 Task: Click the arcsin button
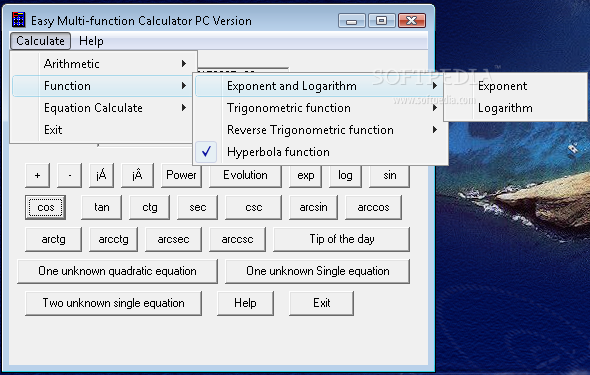click(x=313, y=207)
